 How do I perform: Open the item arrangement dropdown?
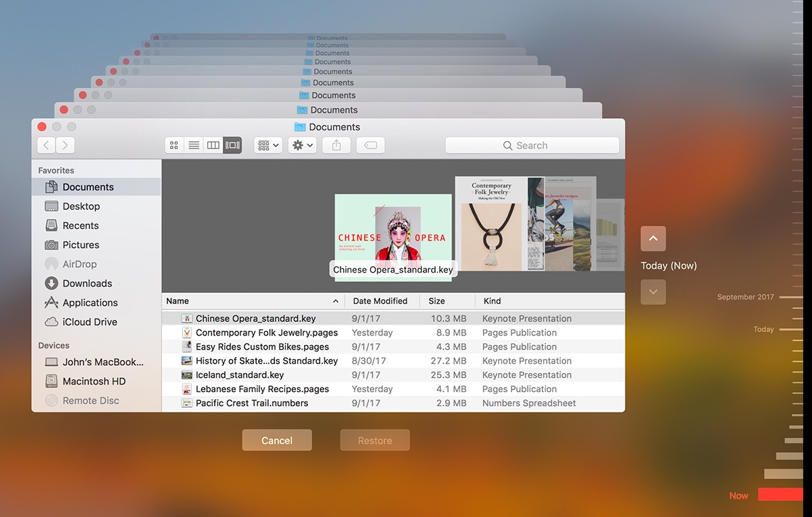268,145
